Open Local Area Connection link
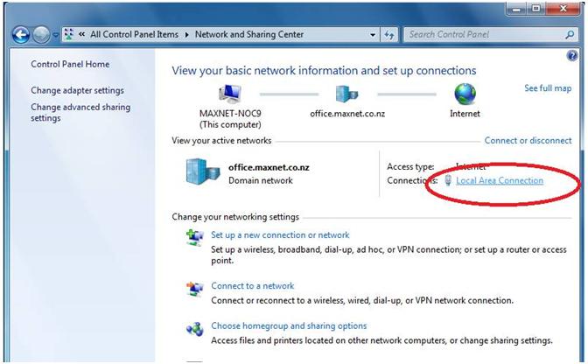This screenshot has width=588, height=364. [x=500, y=180]
